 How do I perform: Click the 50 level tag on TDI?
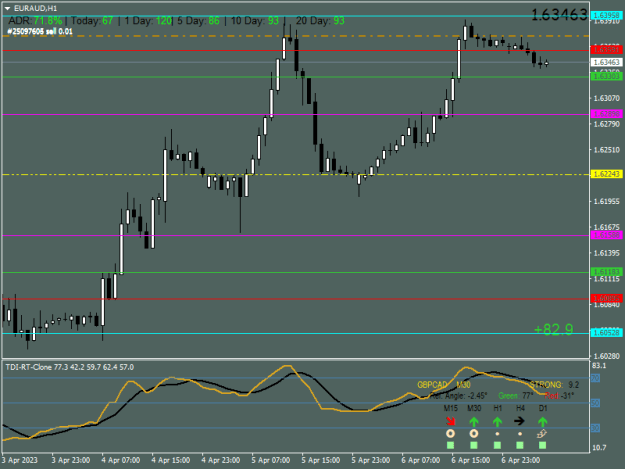click(x=595, y=403)
